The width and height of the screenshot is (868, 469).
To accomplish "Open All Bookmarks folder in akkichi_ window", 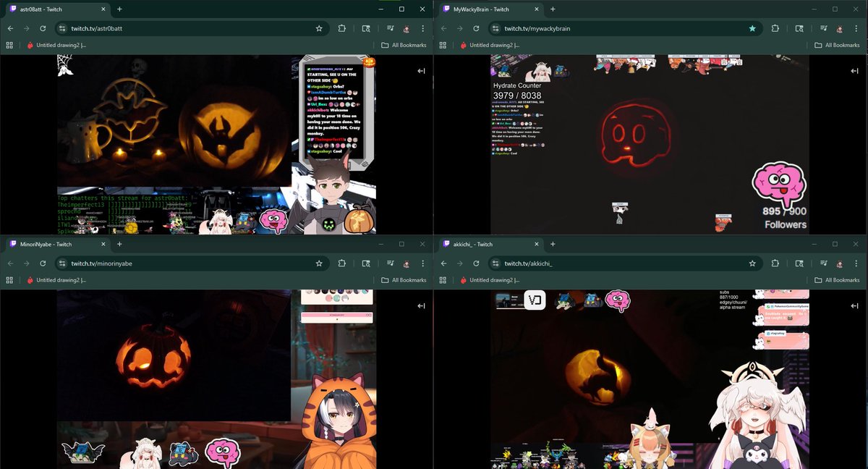I will pos(838,280).
